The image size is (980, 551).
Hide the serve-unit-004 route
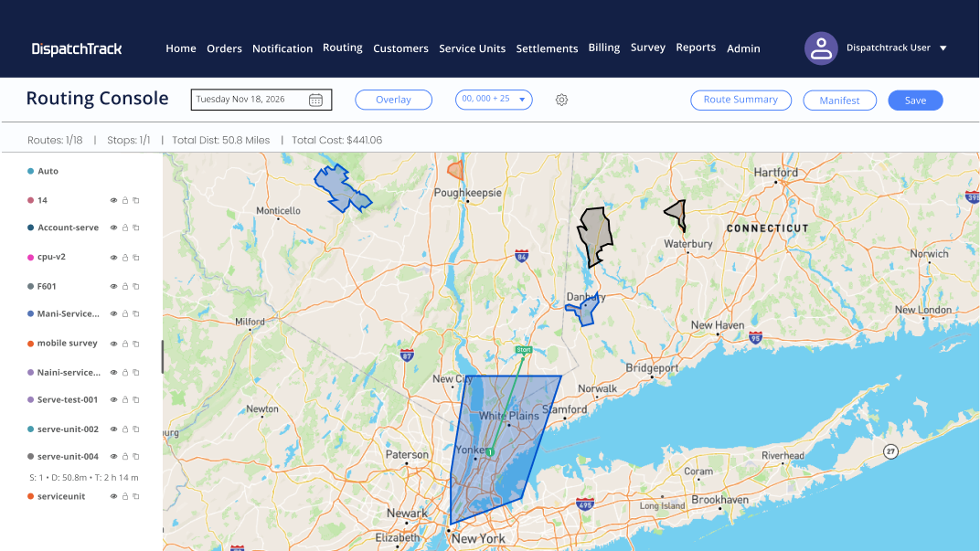(113, 457)
